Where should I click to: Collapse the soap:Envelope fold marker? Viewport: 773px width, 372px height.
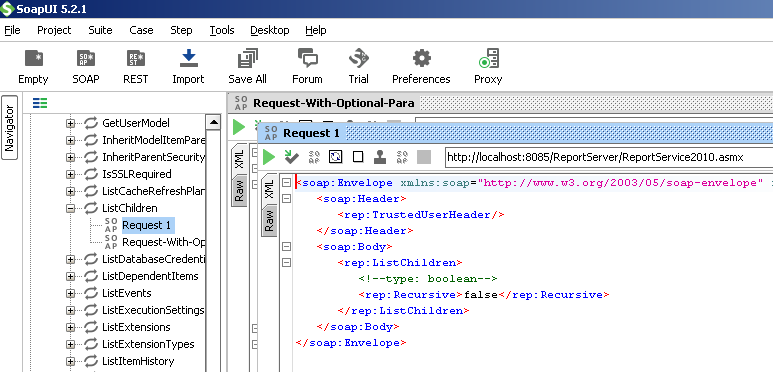(x=286, y=183)
